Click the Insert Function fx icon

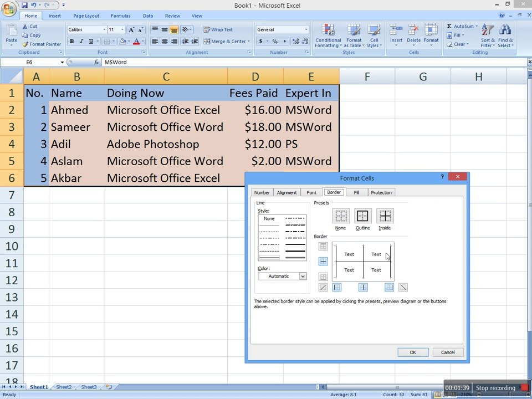tap(96, 62)
